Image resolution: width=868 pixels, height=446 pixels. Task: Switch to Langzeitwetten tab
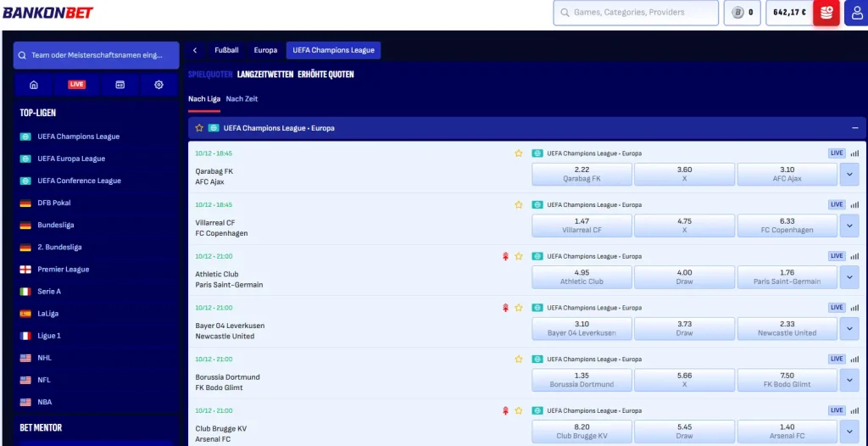pos(265,75)
